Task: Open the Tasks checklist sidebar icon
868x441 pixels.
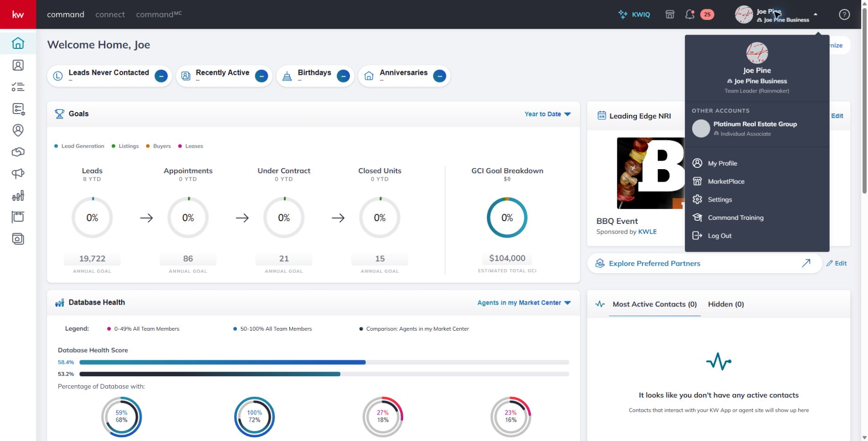Action: coord(18,87)
